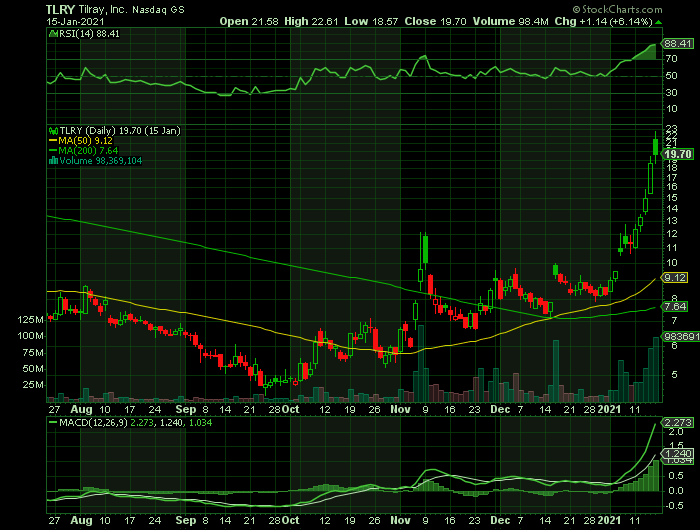Click the 9.12 MA(50) price axis tag
This screenshot has width=700, height=530.
677,277
